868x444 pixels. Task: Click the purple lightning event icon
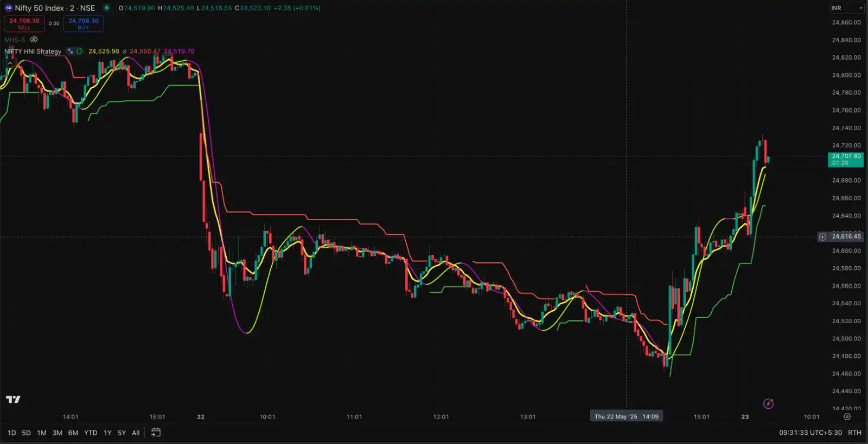pos(768,403)
